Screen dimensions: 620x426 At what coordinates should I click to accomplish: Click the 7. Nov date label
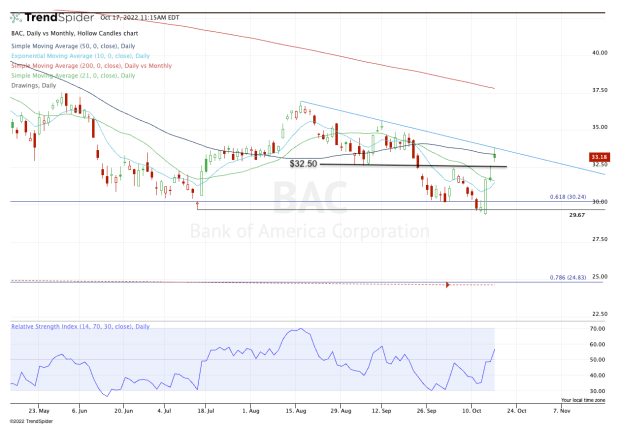coord(561,411)
